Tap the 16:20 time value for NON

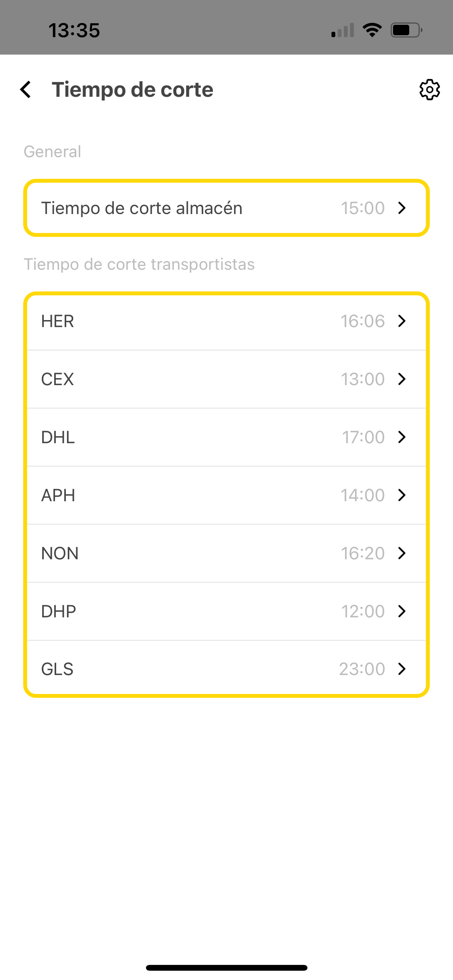click(x=362, y=553)
